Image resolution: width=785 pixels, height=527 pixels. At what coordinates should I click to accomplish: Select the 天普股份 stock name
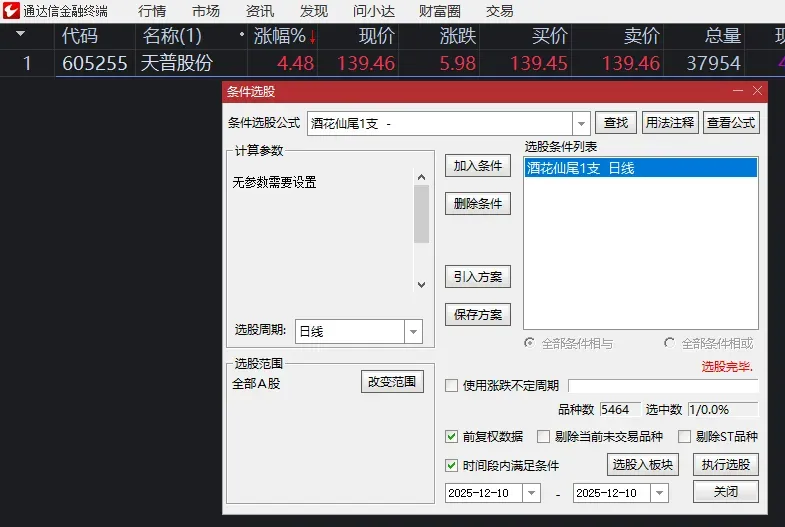(177, 63)
